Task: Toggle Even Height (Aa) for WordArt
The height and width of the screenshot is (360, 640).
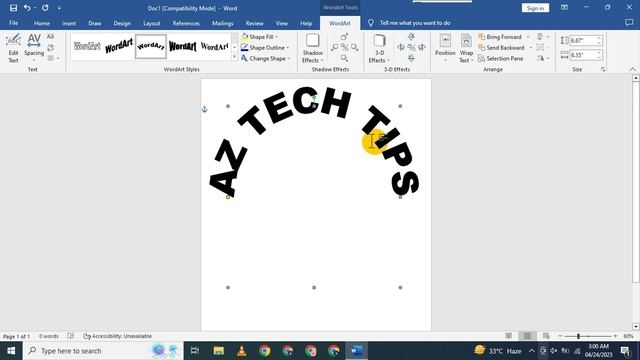Action: click(51, 37)
